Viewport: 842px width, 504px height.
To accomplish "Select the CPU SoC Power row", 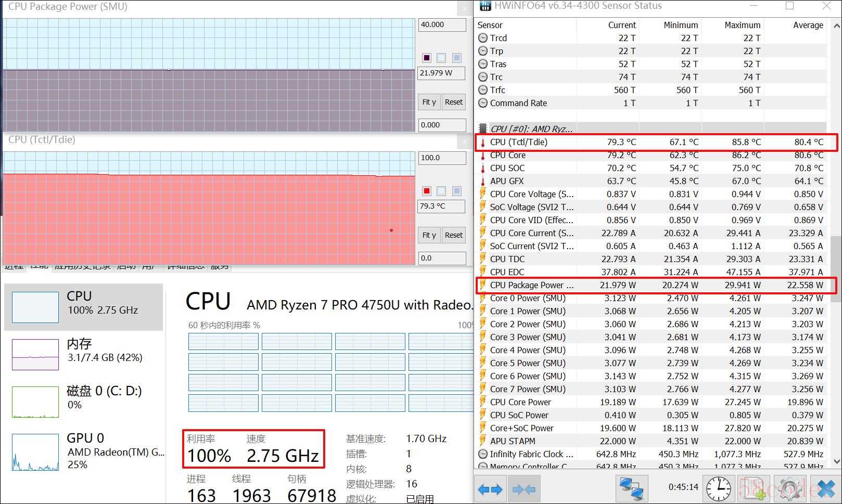I will point(650,415).
